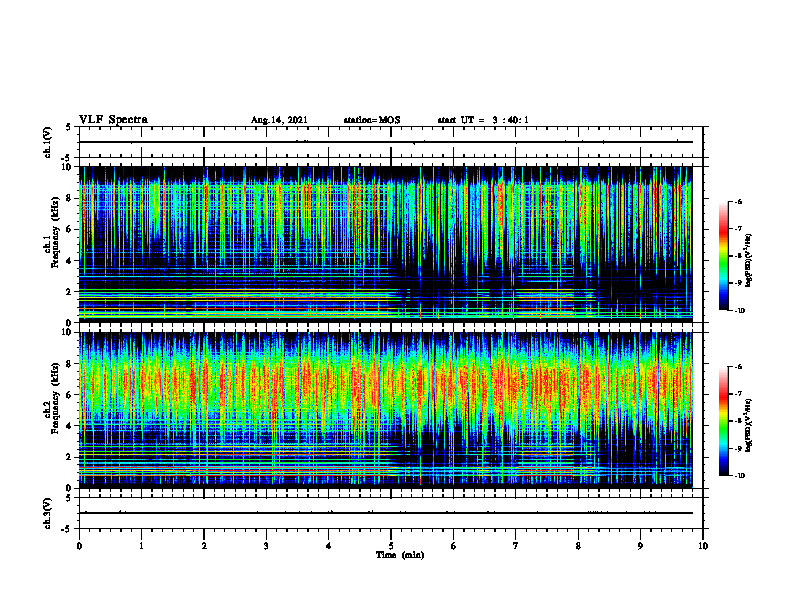Click the ch.3 voltage waveform trace
Viewport: 792px width, 612px height.
click(385, 513)
